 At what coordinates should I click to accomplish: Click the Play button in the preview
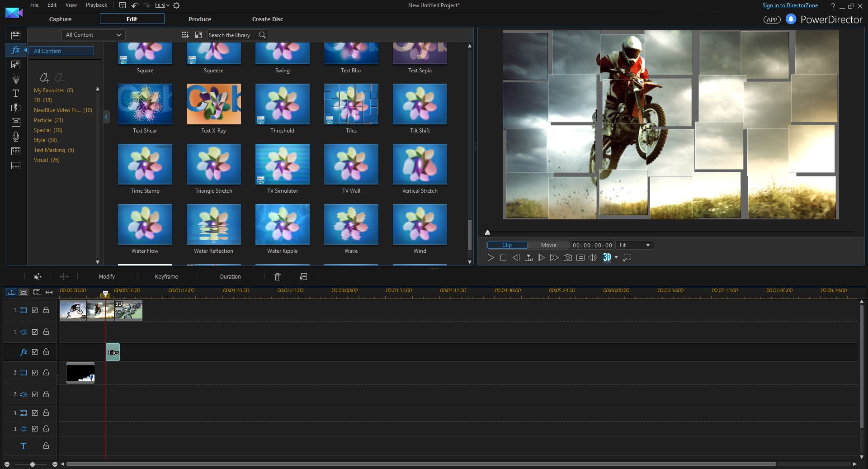pyautogui.click(x=491, y=258)
